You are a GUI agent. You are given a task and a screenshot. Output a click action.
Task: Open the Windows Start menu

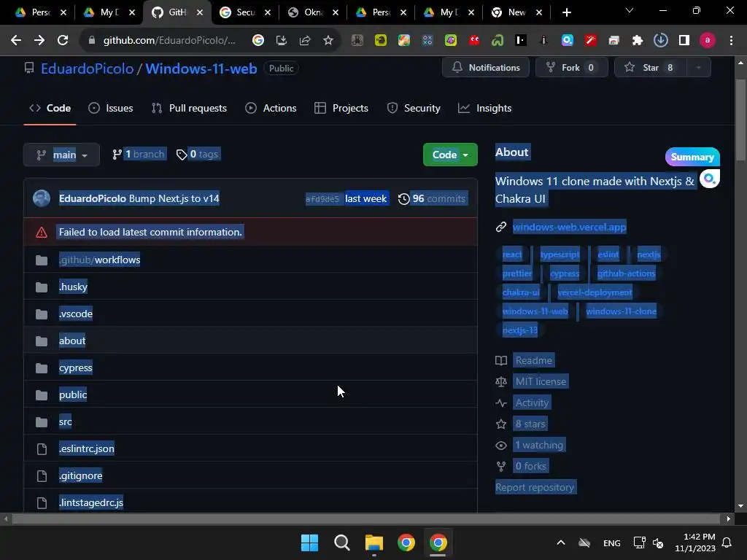pyautogui.click(x=309, y=542)
